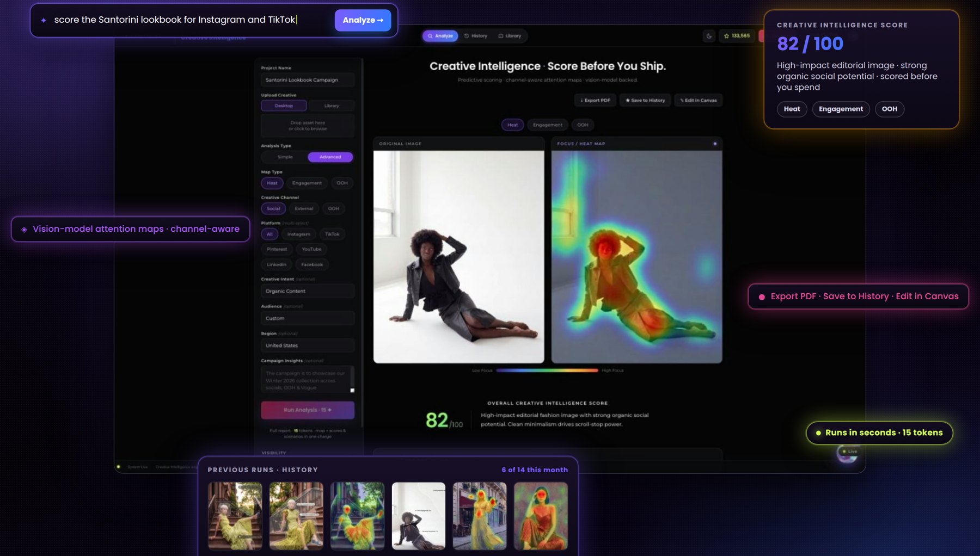Click the Analyze arrow button in the prompt bar

[363, 20]
